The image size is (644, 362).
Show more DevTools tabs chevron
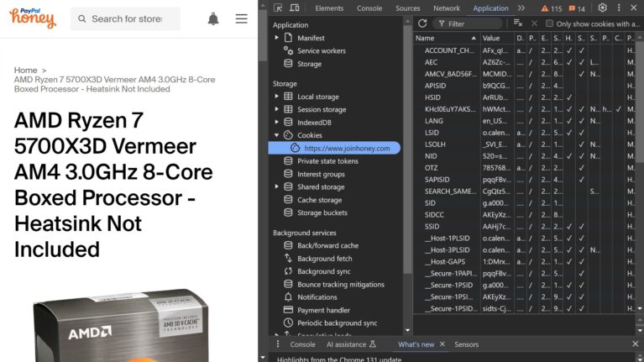[x=521, y=8]
